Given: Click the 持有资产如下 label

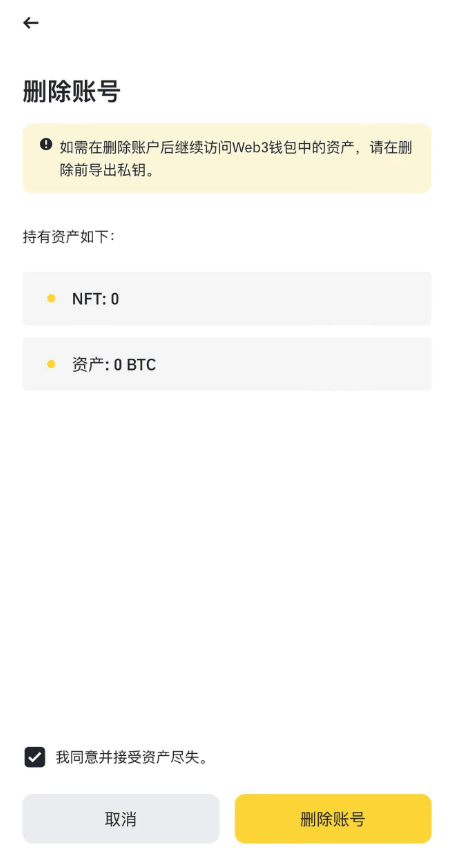Looking at the screenshot, I should click(x=69, y=237).
